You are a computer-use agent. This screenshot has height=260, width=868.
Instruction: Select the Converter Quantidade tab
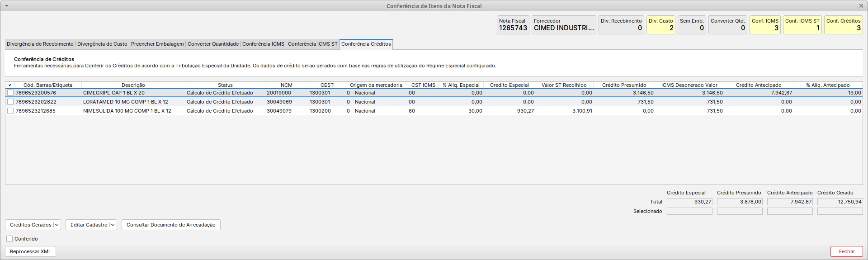pos(213,44)
